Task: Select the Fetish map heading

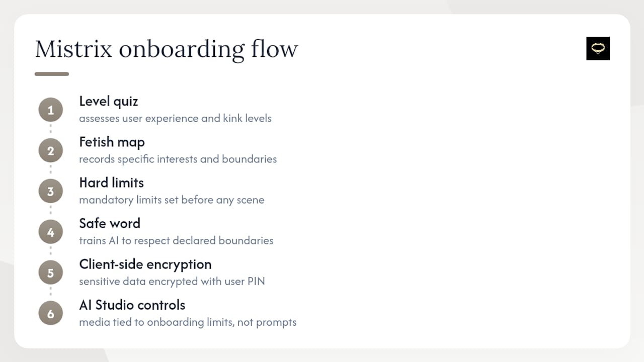Action: (112, 142)
